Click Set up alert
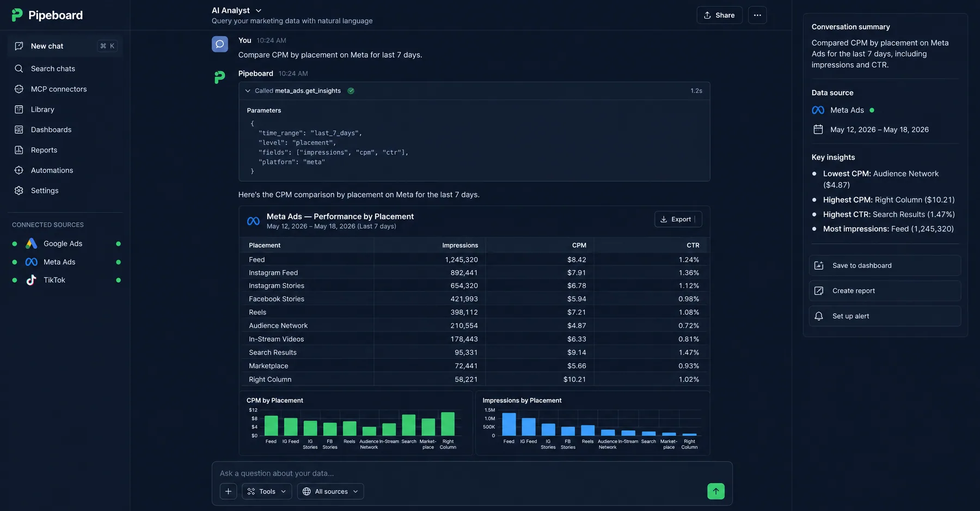The width and height of the screenshot is (980, 511). click(885, 317)
